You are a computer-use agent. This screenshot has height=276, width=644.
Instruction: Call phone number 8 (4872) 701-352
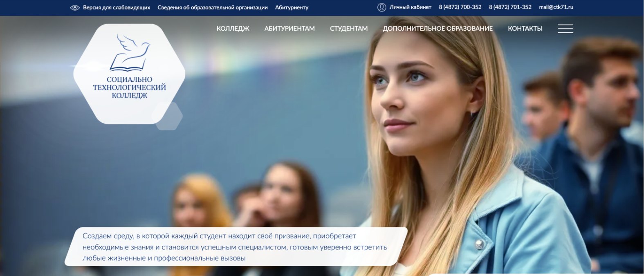coord(510,7)
